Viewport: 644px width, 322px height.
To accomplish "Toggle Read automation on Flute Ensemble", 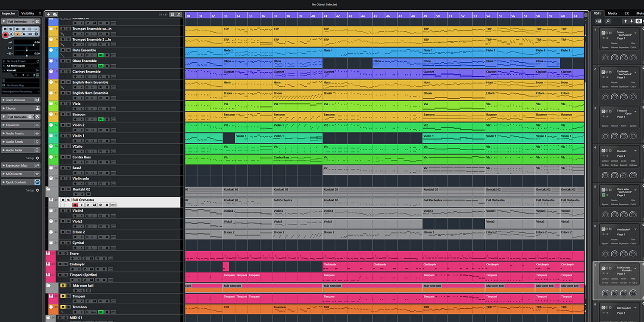I will (100, 55).
